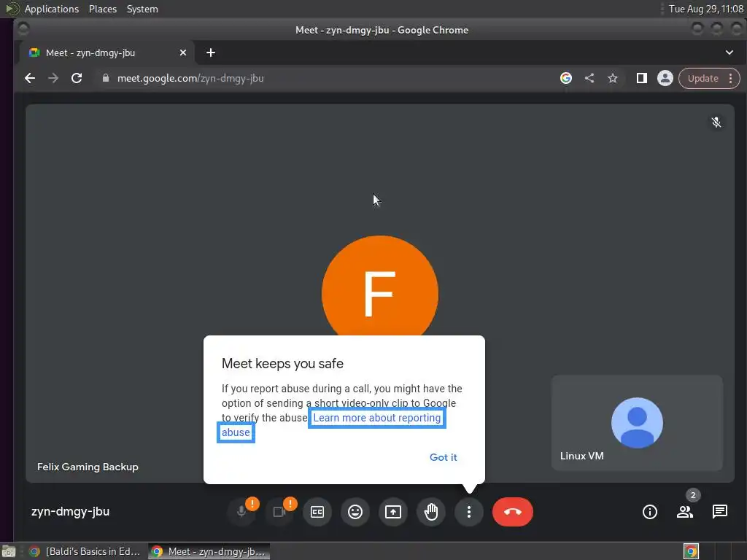Show everyone via the people icon
Viewport: 747px width, 560px height.
[x=684, y=512]
